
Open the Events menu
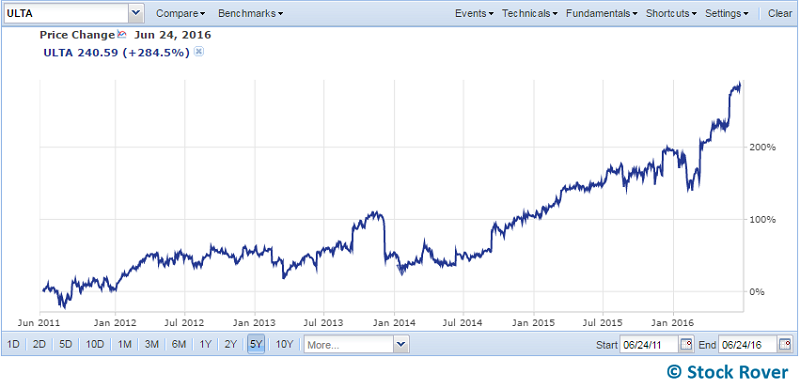point(474,13)
